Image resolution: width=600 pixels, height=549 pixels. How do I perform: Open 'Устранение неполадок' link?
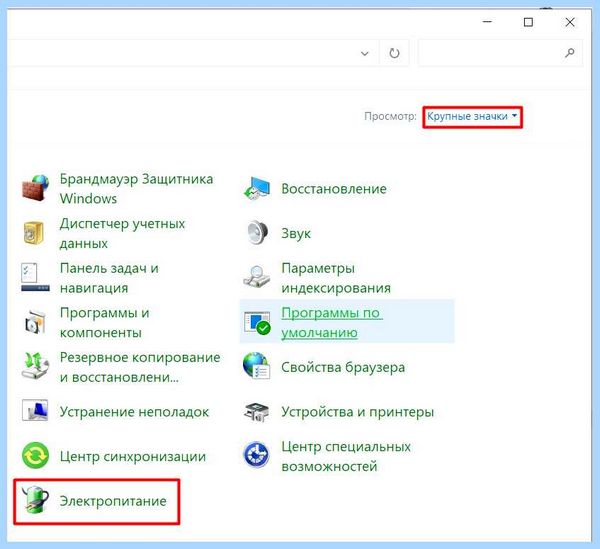pyautogui.click(x=134, y=412)
